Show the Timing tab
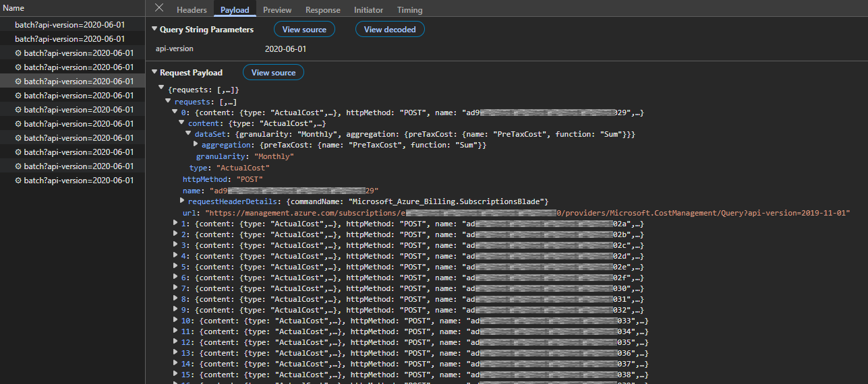Image resolution: width=868 pixels, height=384 pixels. click(409, 10)
